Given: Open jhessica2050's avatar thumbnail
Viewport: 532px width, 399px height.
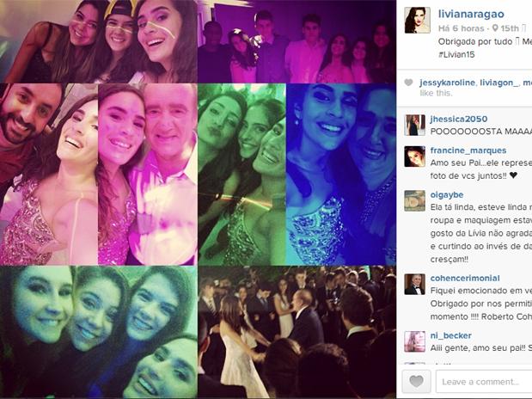Looking at the screenshot, I should (414, 125).
